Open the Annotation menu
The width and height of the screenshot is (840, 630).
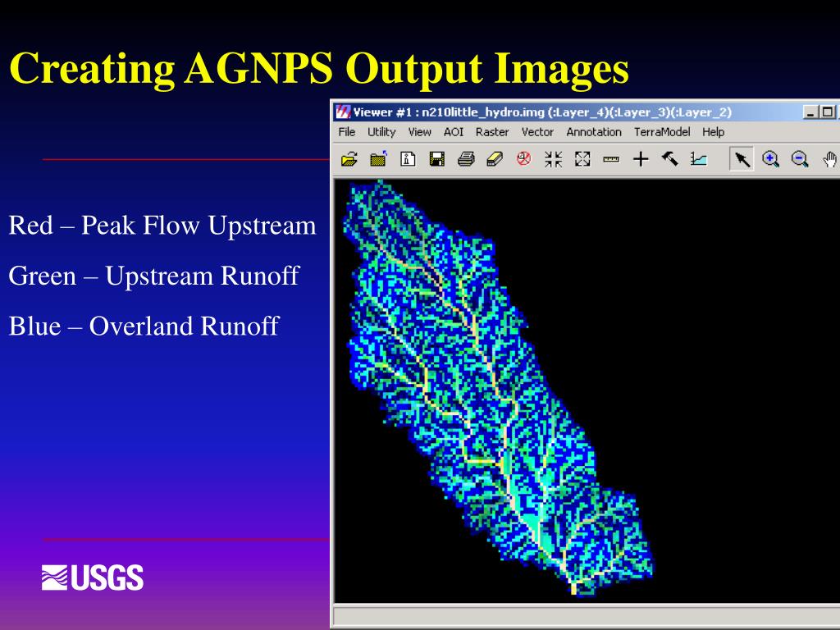594,132
